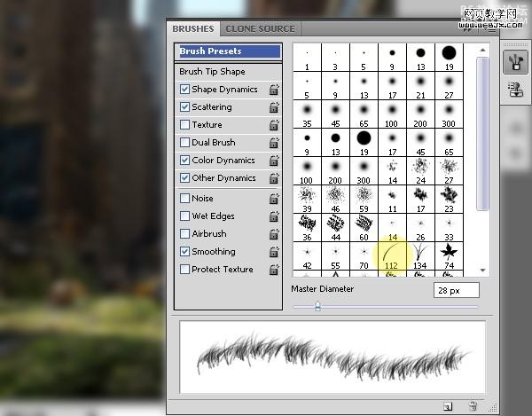Toggle the lock icon for Color Dynamics
Viewport: 532px width, 416px height.
tap(274, 161)
